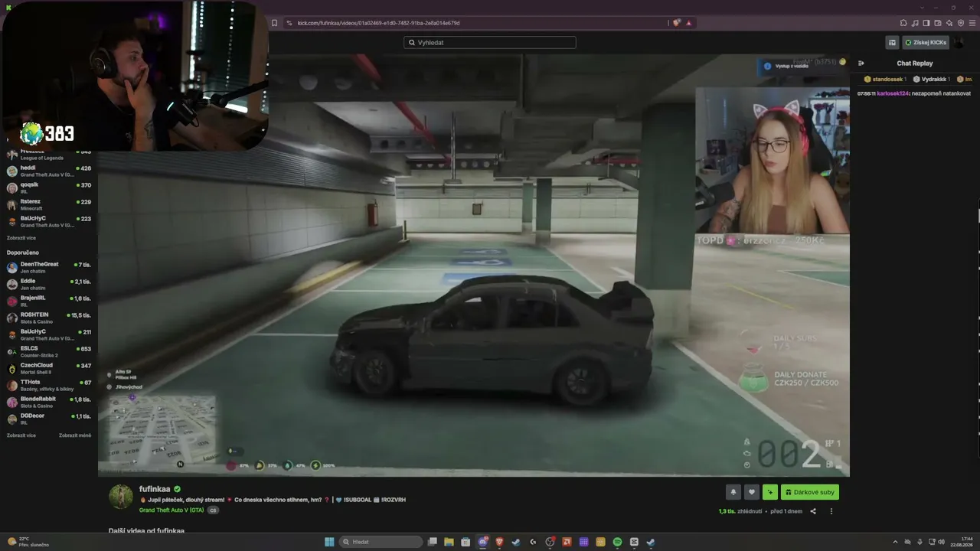
Task: Click the video player to pause playback
Action: pos(474,266)
